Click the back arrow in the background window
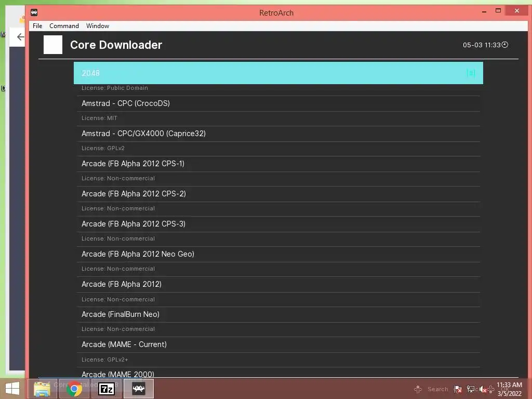532x399 pixels. click(x=20, y=37)
